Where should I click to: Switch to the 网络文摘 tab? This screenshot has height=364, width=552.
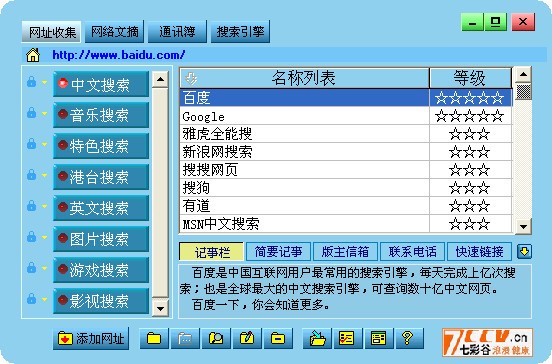pyautogui.click(x=114, y=32)
